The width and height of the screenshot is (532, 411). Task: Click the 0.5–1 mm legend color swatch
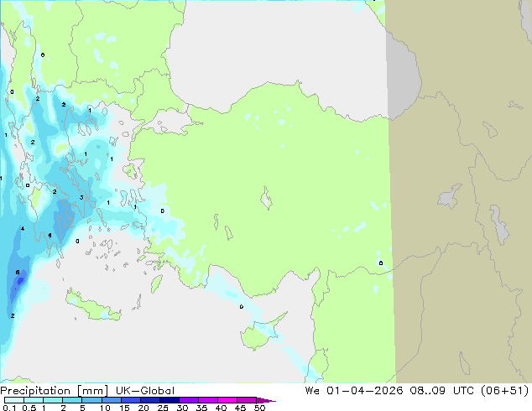tap(34, 400)
